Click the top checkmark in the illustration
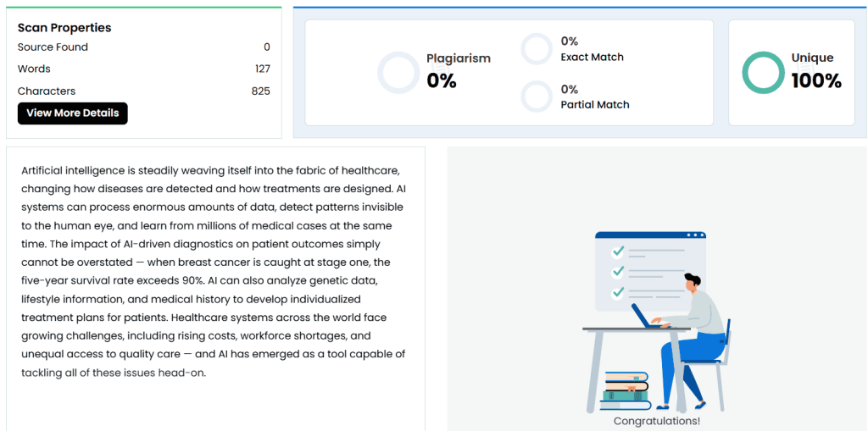Viewport: 868px width, 431px height. (x=619, y=251)
